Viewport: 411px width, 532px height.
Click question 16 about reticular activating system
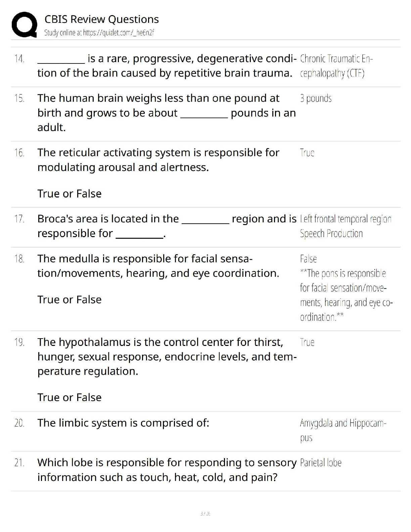click(x=158, y=160)
